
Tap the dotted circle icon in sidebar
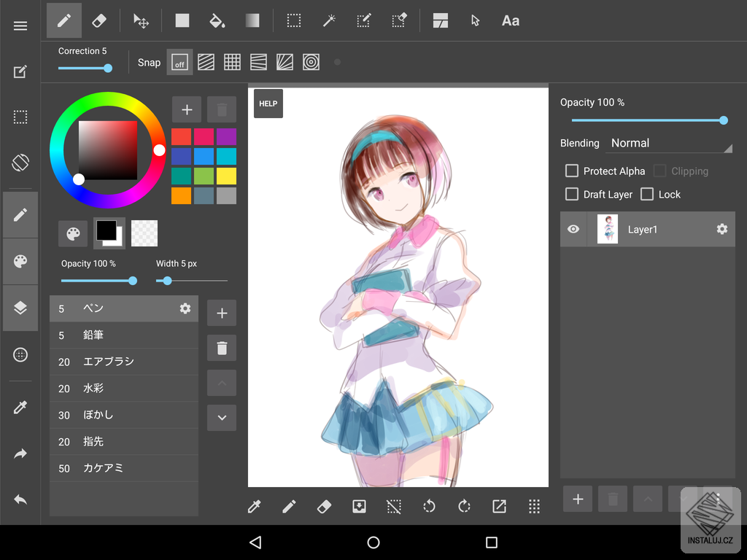pyautogui.click(x=20, y=355)
